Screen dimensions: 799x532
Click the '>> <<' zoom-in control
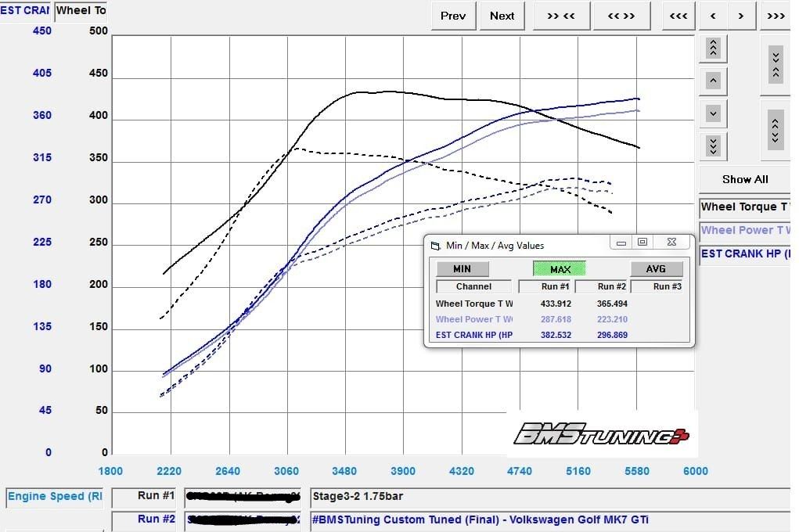coord(561,16)
